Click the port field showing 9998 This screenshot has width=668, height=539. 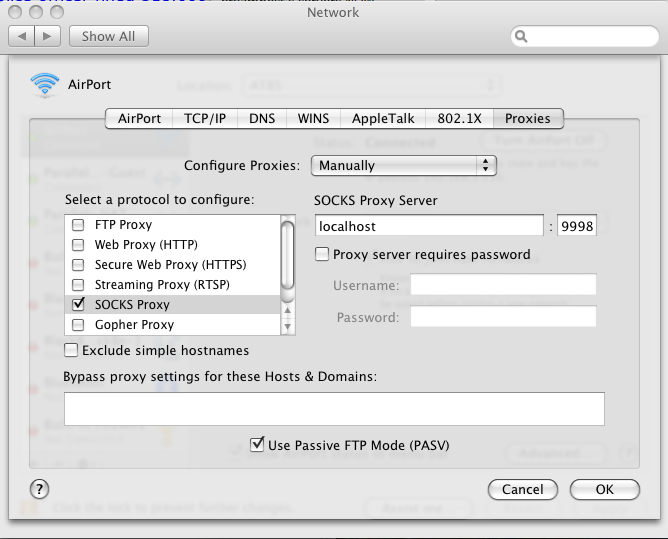[577, 225]
